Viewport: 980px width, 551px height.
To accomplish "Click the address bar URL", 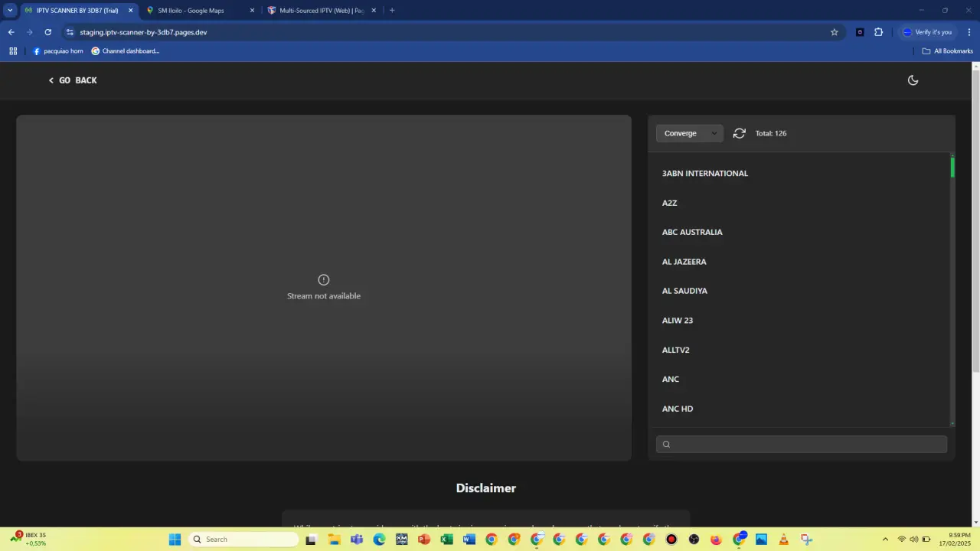I will point(143,32).
